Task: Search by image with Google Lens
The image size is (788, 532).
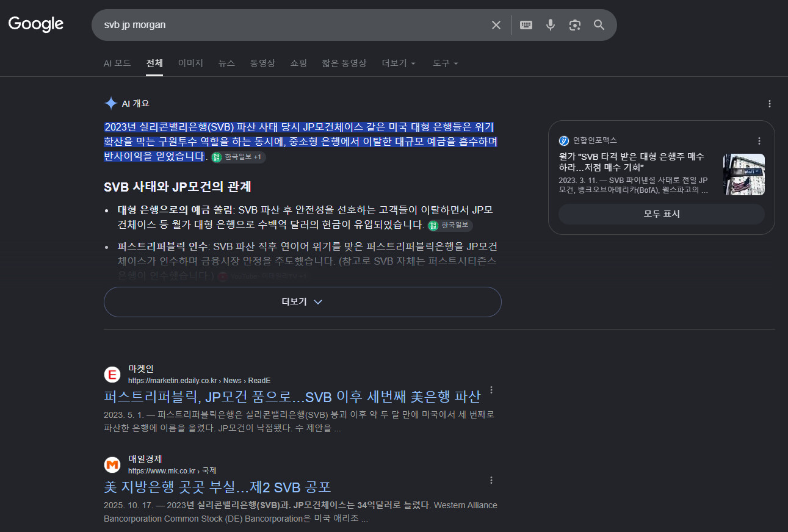Action: click(x=575, y=25)
